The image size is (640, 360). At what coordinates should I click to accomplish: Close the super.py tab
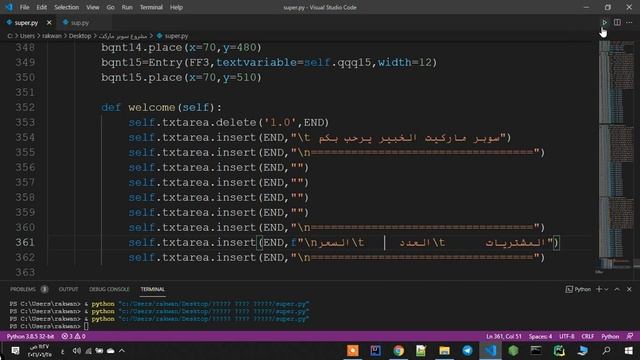click(x=49, y=23)
